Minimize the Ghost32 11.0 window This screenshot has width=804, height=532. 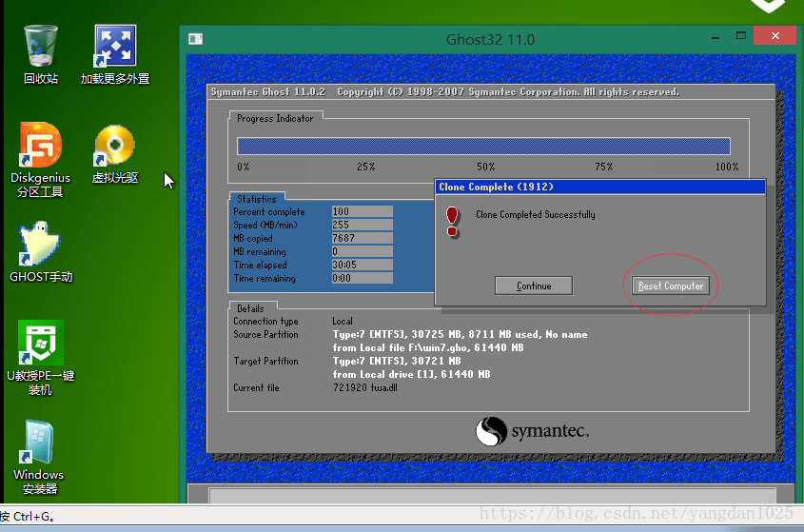(x=716, y=37)
